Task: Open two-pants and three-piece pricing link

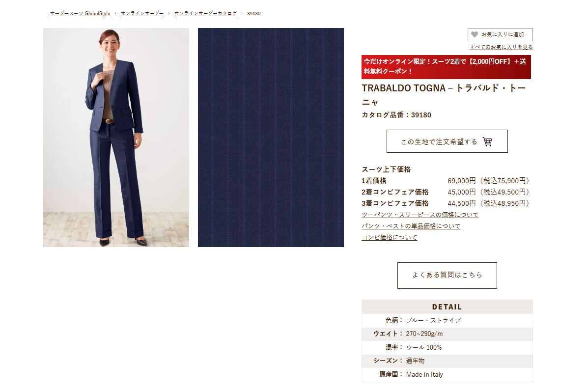Action: click(x=420, y=215)
